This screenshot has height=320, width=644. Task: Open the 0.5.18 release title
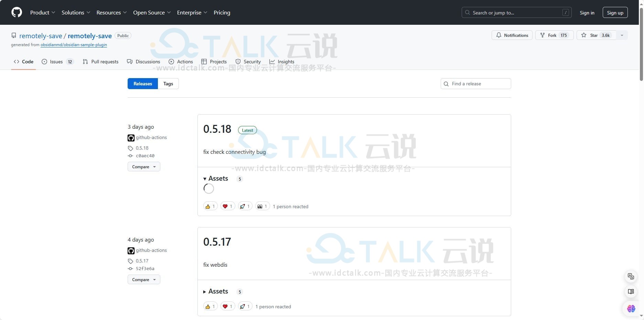coord(217,129)
